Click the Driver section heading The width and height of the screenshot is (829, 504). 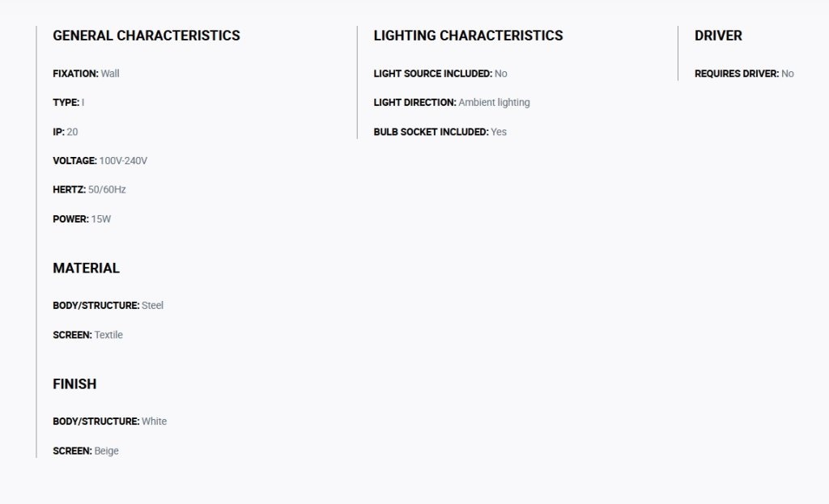(718, 36)
